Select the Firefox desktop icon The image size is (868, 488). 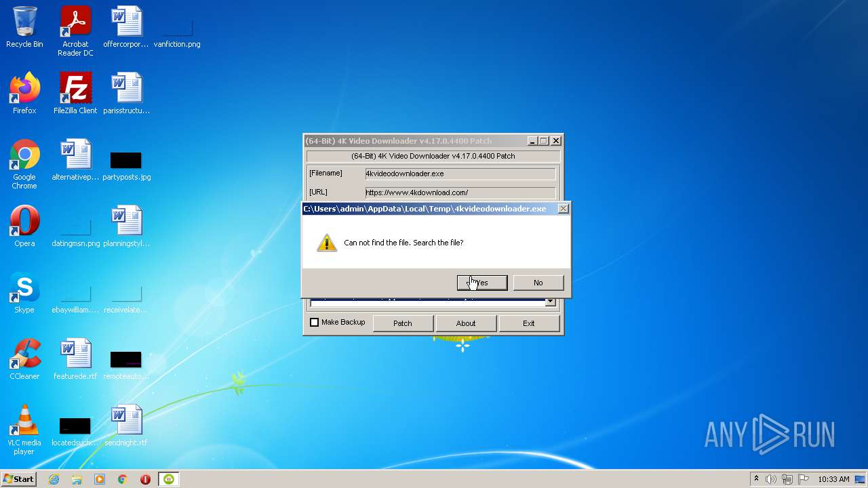click(24, 94)
